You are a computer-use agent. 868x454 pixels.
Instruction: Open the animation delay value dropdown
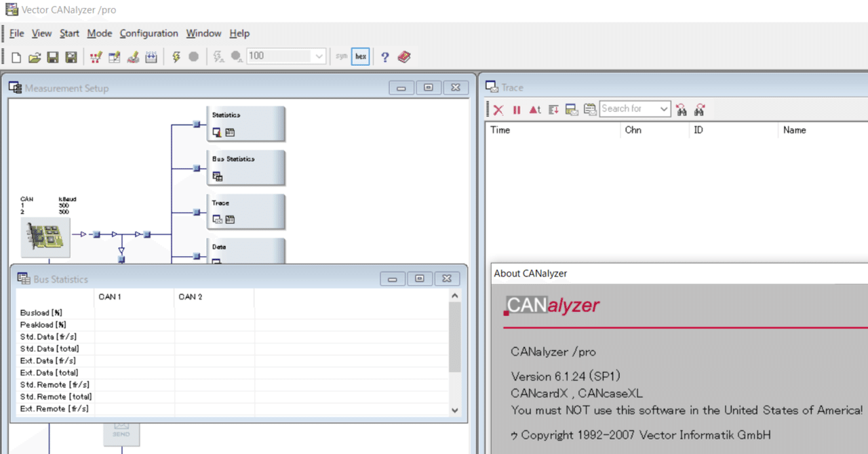click(319, 56)
